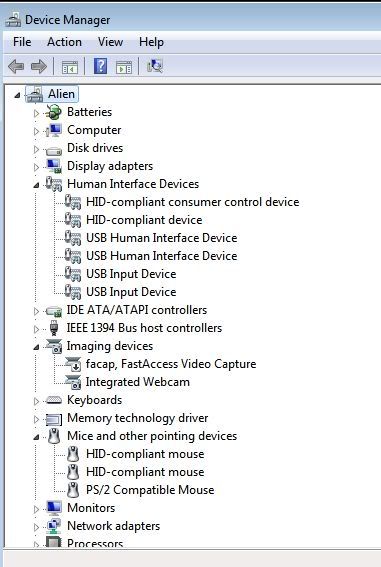Click the Back arrow toolbar icon
The height and width of the screenshot is (567, 381).
click(x=16, y=67)
